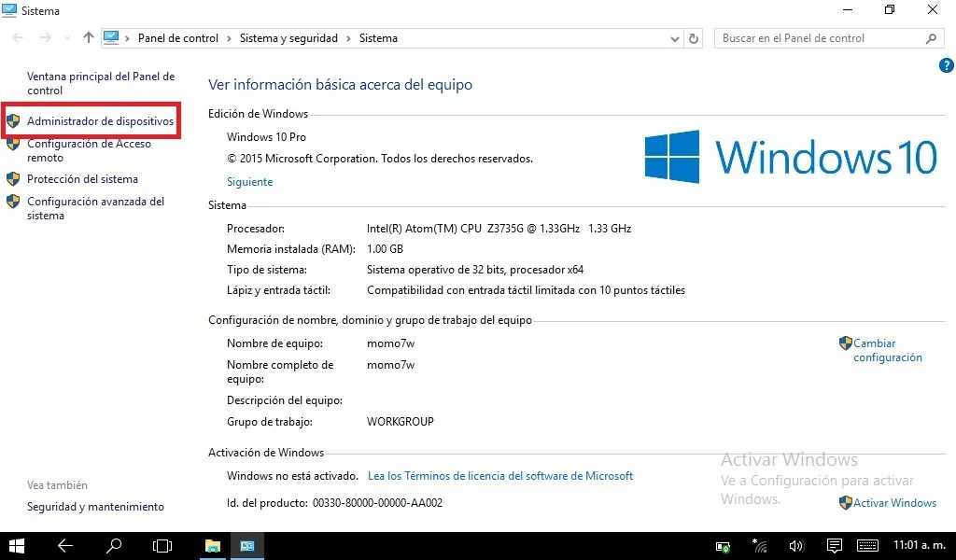Select the Sistema window taskbar button
956x560 pixels.
pos(246,546)
